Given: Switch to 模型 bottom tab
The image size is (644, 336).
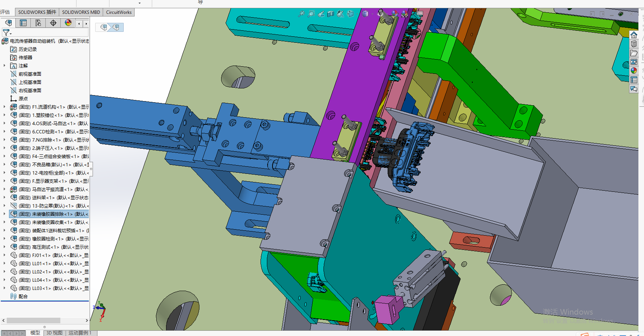Looking at the screenshot, I should point(35,333).
